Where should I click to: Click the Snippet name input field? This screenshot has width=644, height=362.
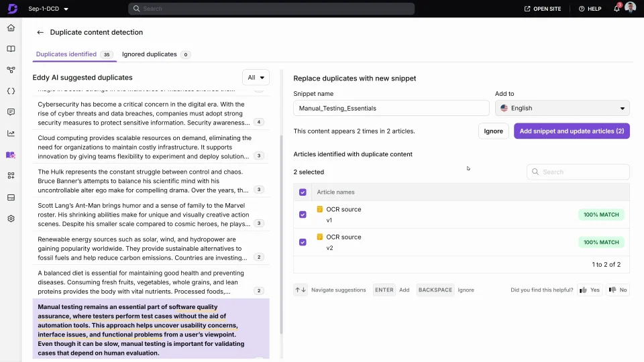tap(391, 108)
